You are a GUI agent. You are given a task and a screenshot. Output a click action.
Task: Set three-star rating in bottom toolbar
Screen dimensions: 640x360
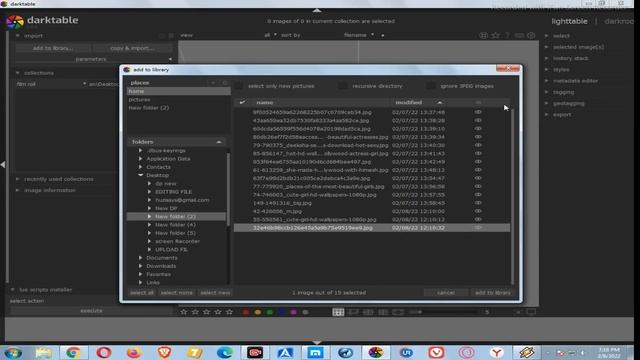[207, 312]
